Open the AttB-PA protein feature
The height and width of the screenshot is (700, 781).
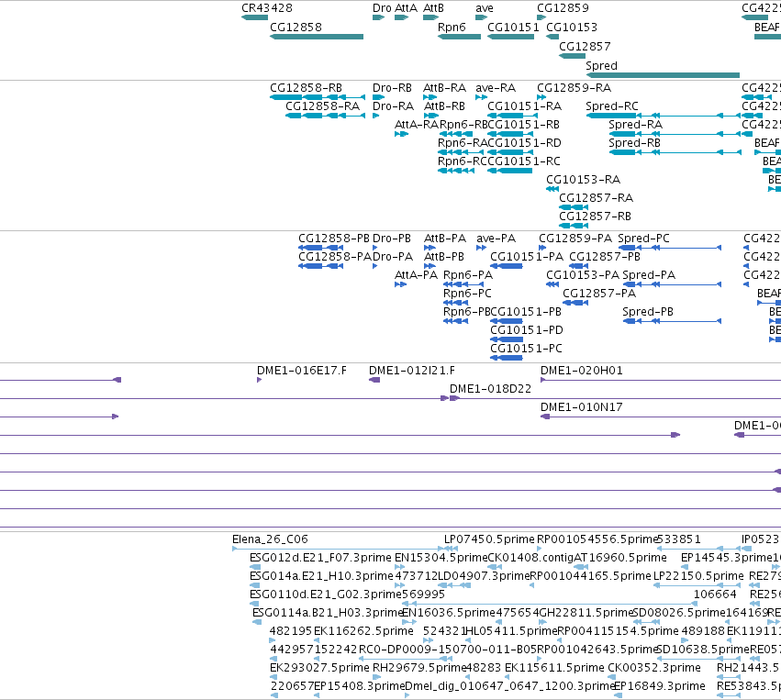pyautogui.click(x=430, y=248)
